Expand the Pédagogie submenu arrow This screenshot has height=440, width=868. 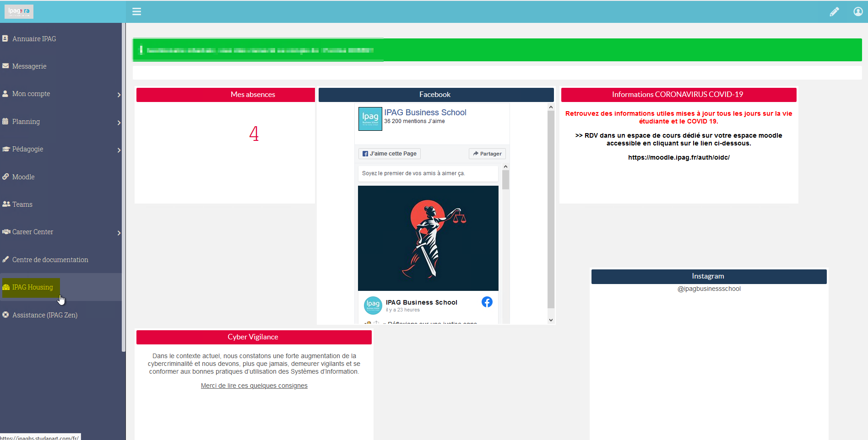(x=119, y=150)
